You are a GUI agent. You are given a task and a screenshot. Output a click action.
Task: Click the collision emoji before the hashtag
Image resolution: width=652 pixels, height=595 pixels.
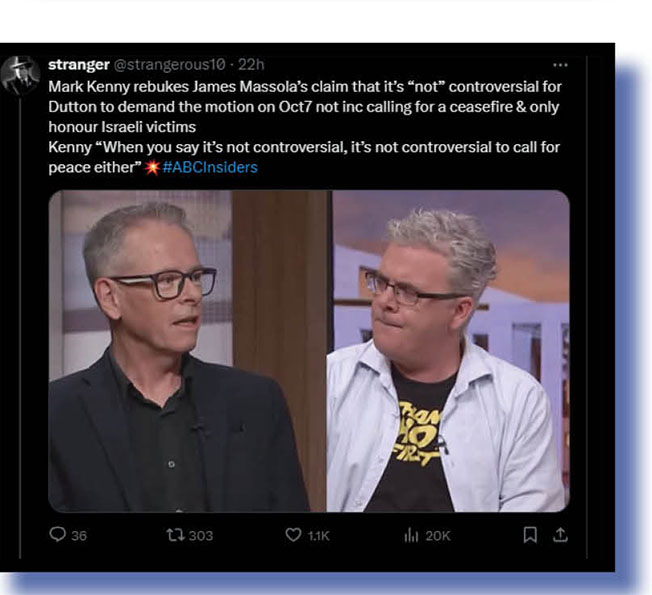152,167
